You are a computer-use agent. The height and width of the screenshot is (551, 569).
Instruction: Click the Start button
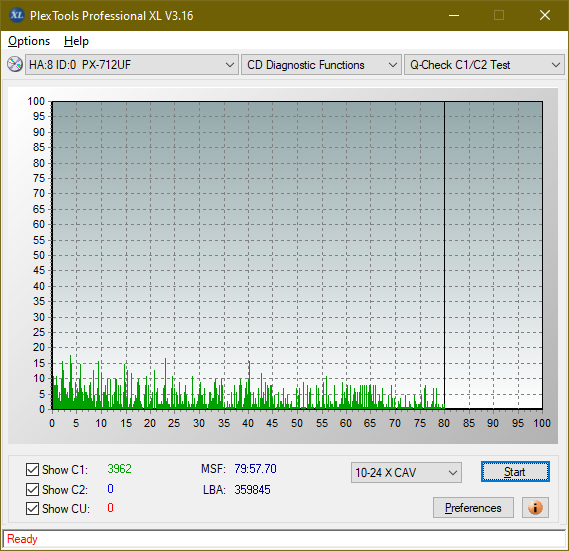coord(515,472)
